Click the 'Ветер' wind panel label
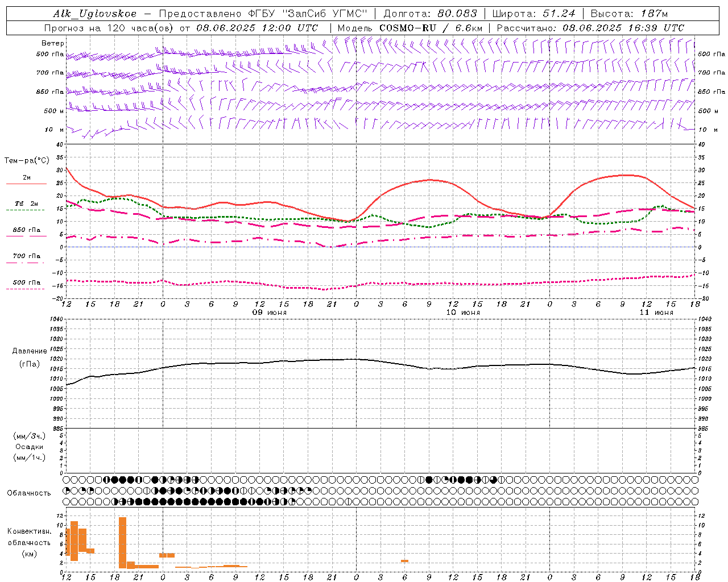 [x=53, y=43]
